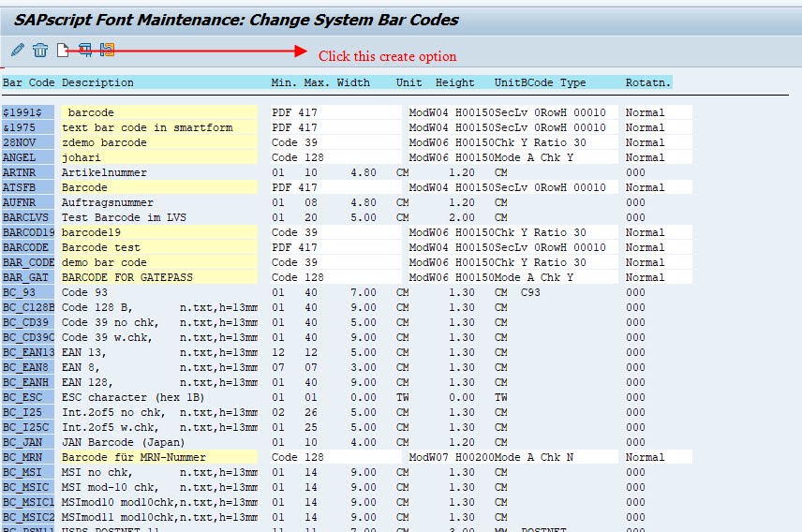Select the BARCOD19 bar code ID
The width and height of the screenshot is (802, 532).
click(28, 232)
